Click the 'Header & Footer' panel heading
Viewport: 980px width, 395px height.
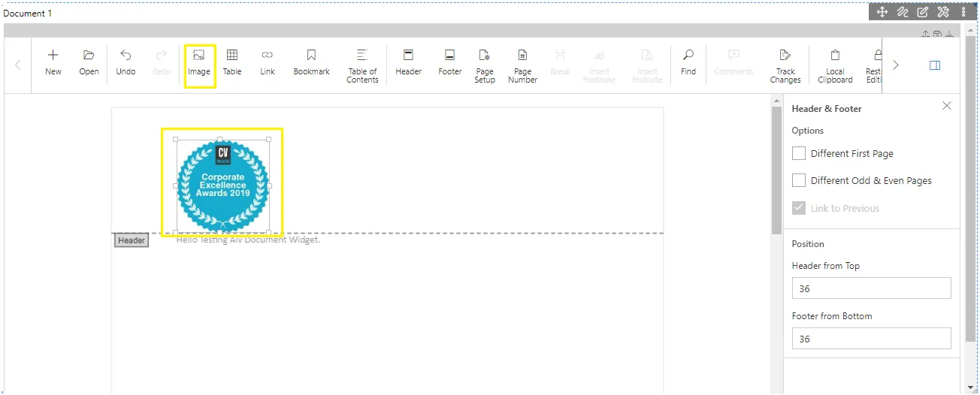(827, 109)
